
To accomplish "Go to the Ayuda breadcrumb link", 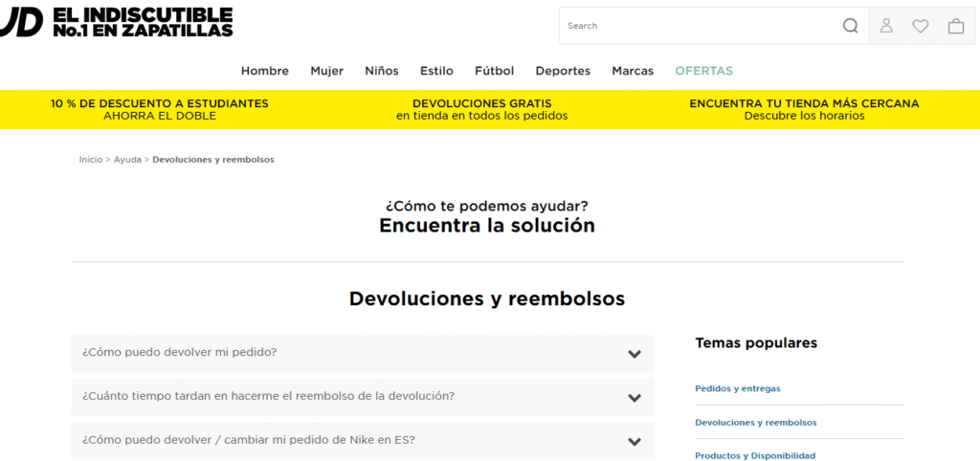I will pos(127,160).
